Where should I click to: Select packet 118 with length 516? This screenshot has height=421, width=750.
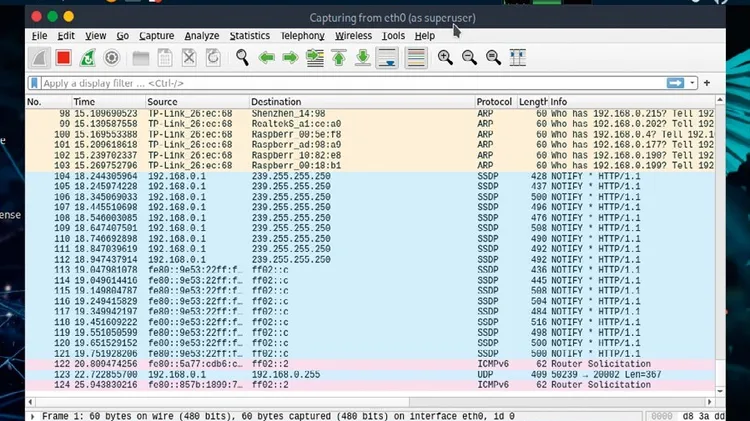pyautogui.click(x=370, y=322)
